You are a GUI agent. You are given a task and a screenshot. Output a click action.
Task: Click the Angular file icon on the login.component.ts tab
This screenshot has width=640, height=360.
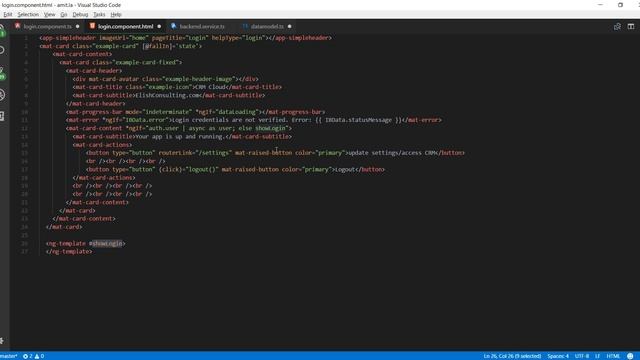pyautogui.click(x=18, y=26)
